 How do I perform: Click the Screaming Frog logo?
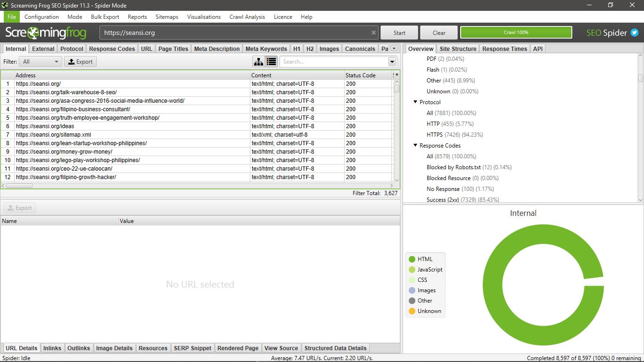[x=46, y=33]
